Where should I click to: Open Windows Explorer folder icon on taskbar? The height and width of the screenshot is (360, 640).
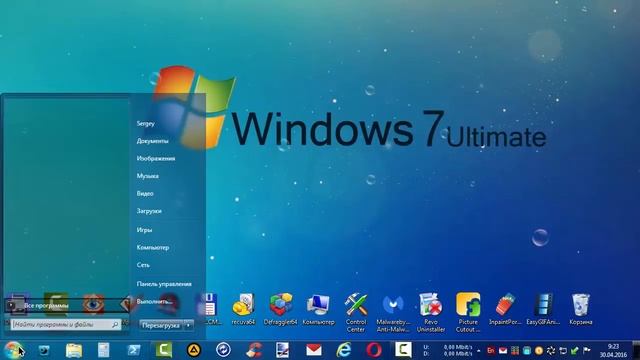pos(74,350)
